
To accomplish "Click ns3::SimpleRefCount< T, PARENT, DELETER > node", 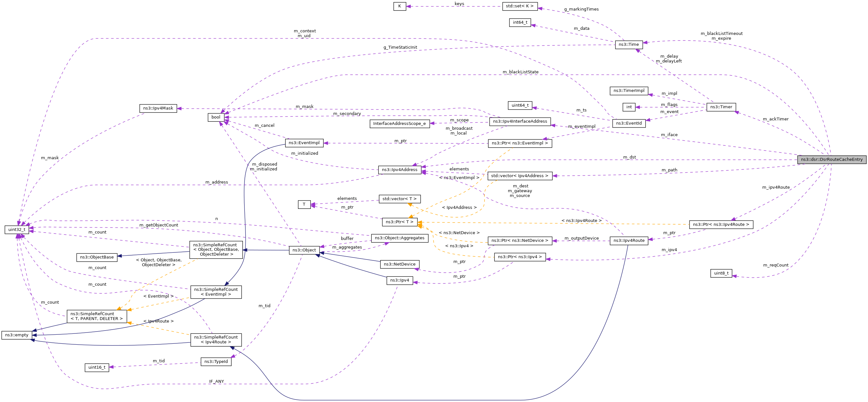I will tap(97, 316).
